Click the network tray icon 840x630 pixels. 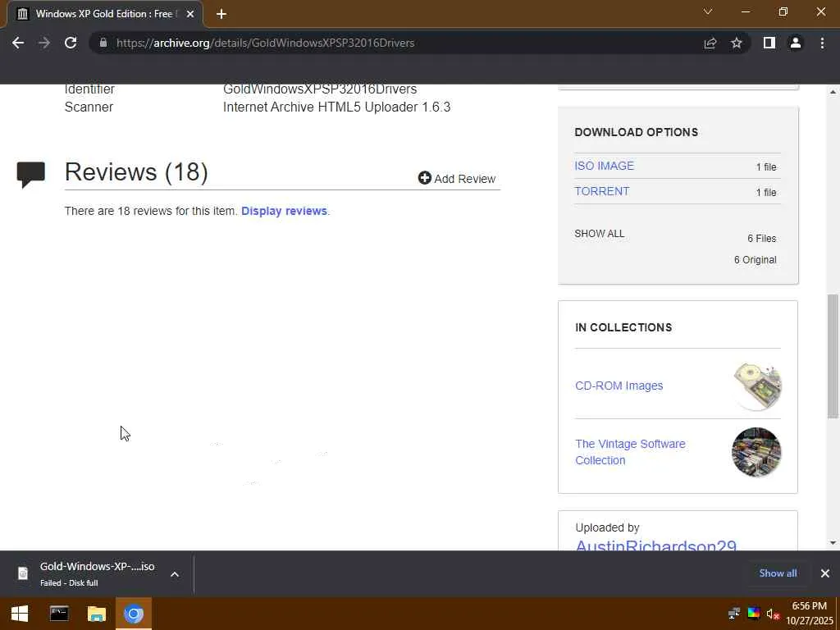[734, 614]
